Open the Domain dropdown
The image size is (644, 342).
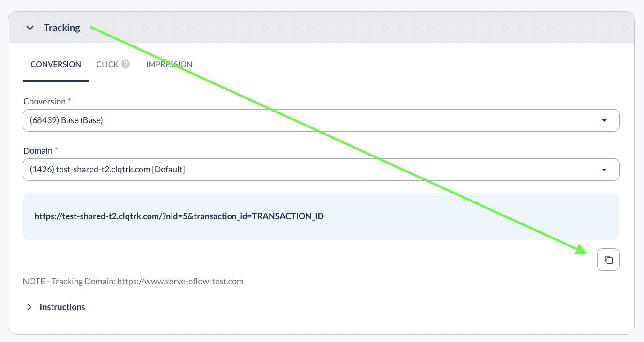click(321, 170)
